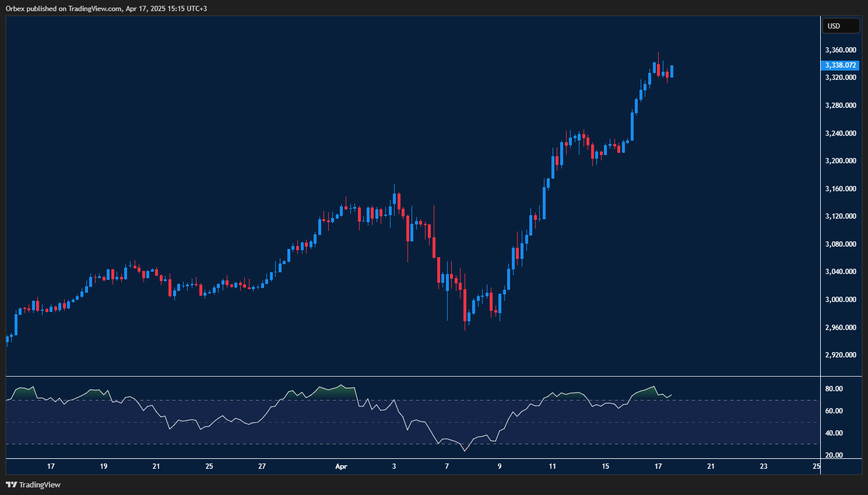Click the current price label 3,338.072

click(840, 65)
